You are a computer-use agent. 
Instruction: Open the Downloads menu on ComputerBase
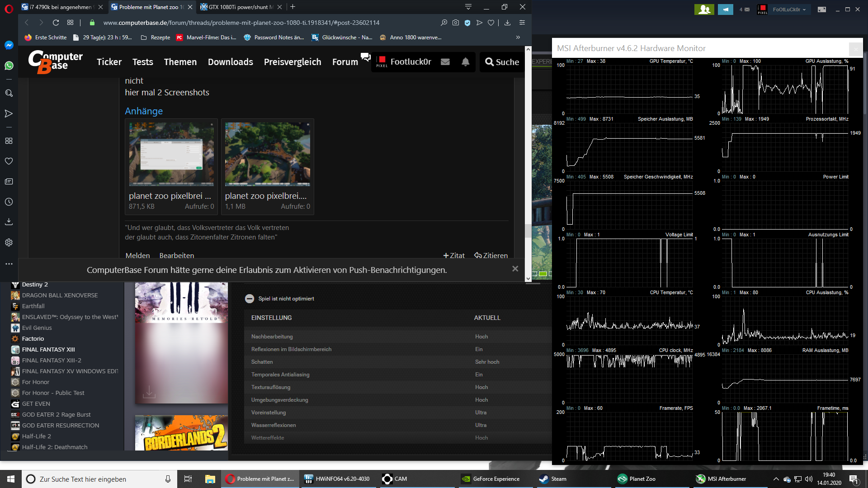pos(230,62)
